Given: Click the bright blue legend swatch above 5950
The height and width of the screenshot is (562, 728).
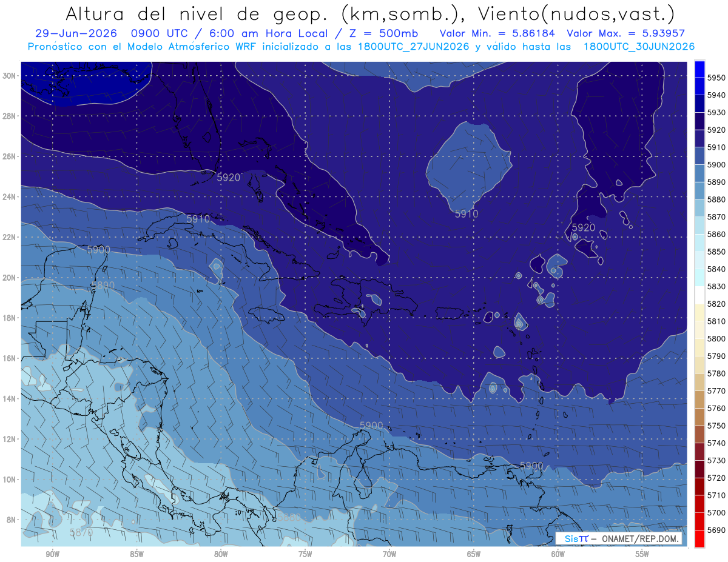Looking at the screenshot, I should [x=699, y=69].
